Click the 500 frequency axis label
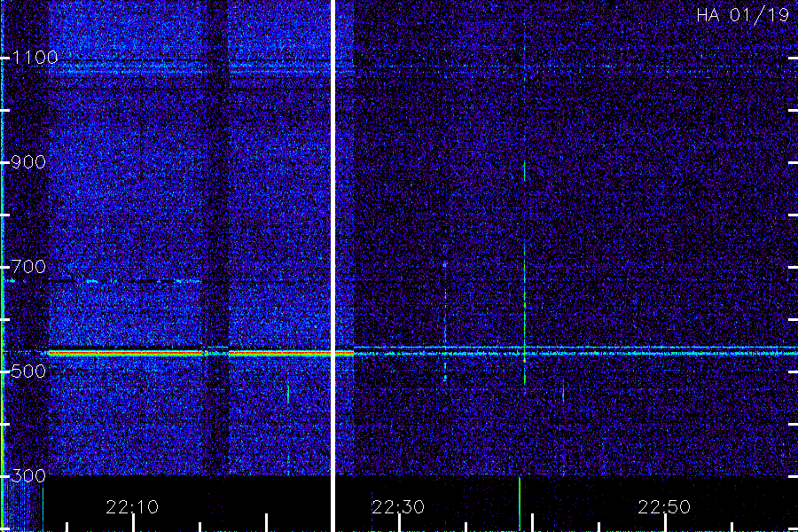798x532 pixels. [28, 372]
